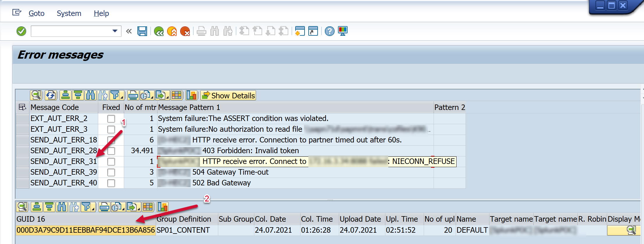Screen dimensions: 644x244
Task: Expand the upper grid filter dropdown arrow
Action: pyautogui.click(x=122, y=97)
